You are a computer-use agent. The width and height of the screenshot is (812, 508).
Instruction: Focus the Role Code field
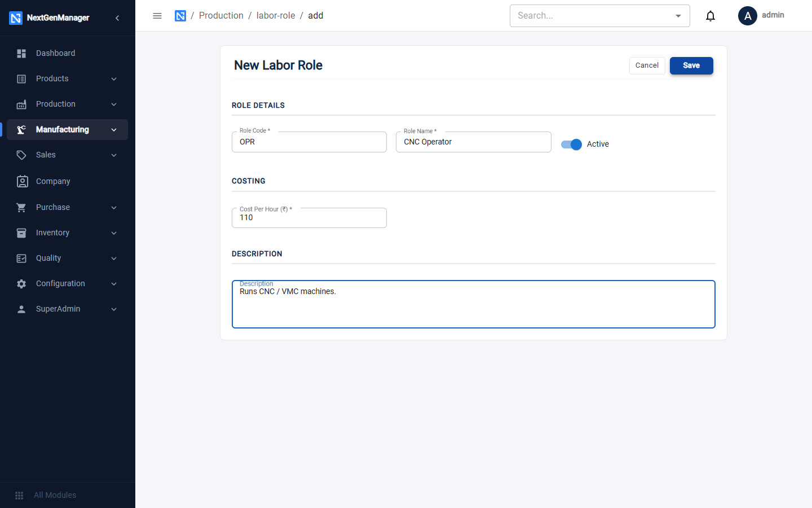point(309,142)
